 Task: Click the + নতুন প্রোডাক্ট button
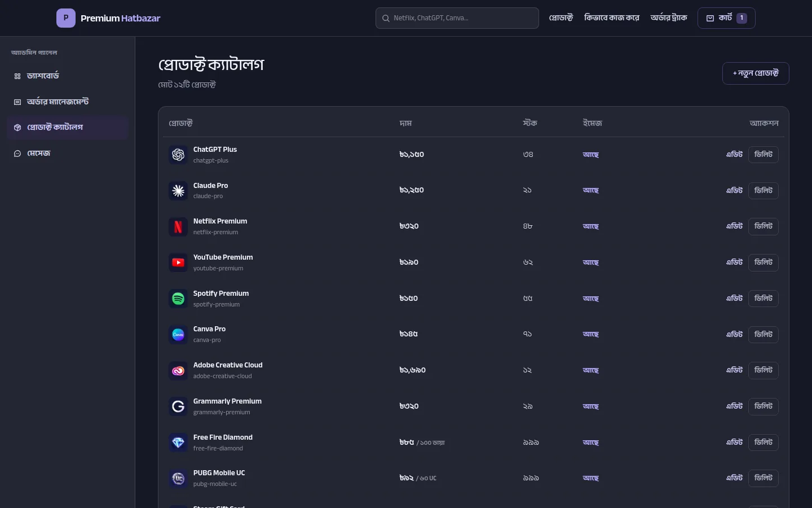point(756,73)
